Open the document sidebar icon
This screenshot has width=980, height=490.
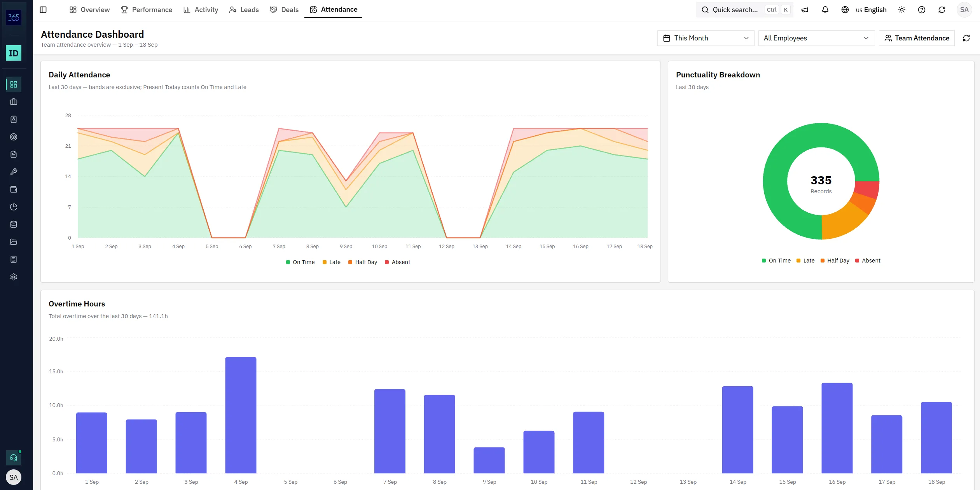14,154
